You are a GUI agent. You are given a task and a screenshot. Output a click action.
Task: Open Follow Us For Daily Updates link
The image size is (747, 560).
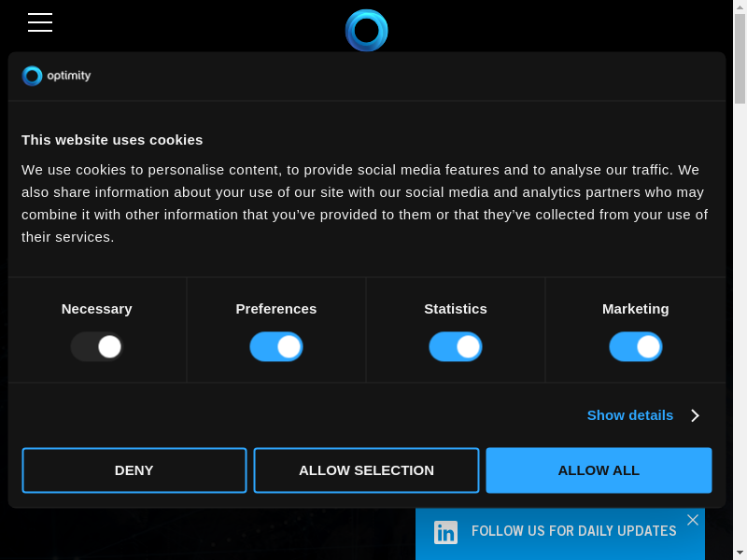click(x=573, y=531)
